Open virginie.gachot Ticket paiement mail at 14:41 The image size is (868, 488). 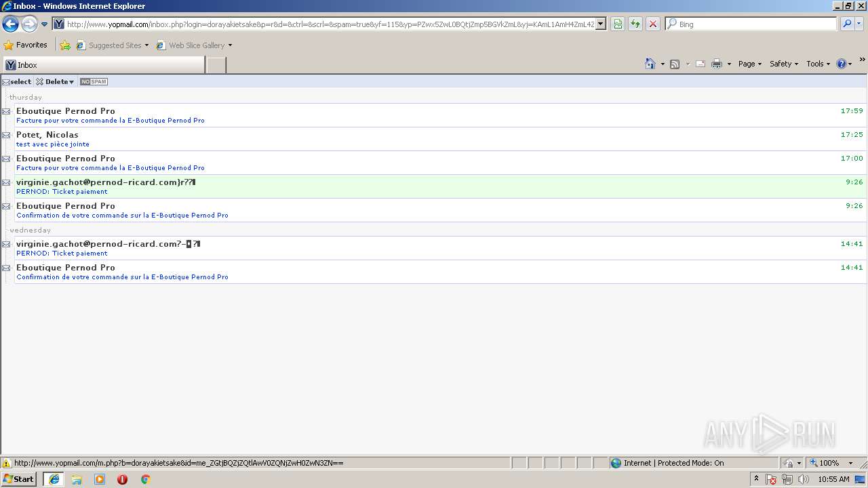[441, 248]
